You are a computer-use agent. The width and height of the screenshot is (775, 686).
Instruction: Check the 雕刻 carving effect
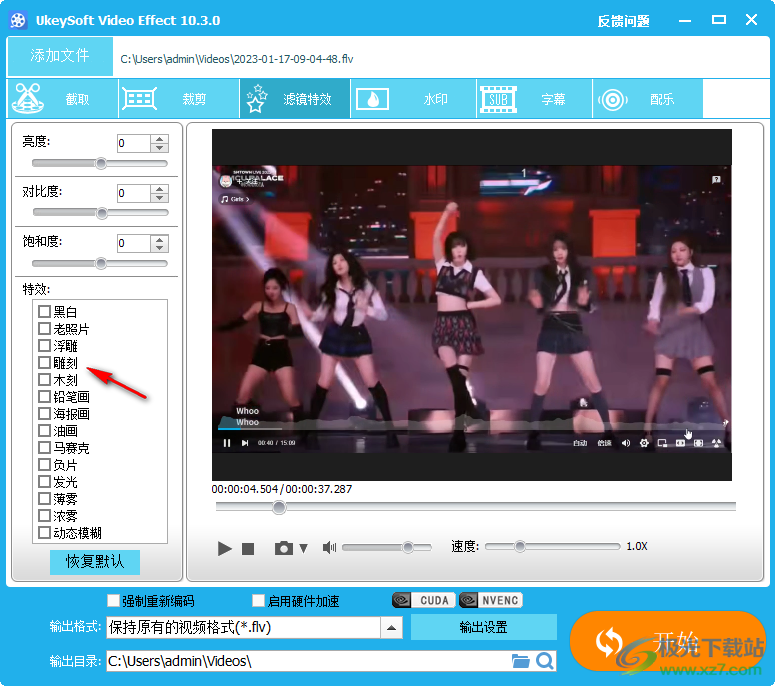tap(44, 363)
